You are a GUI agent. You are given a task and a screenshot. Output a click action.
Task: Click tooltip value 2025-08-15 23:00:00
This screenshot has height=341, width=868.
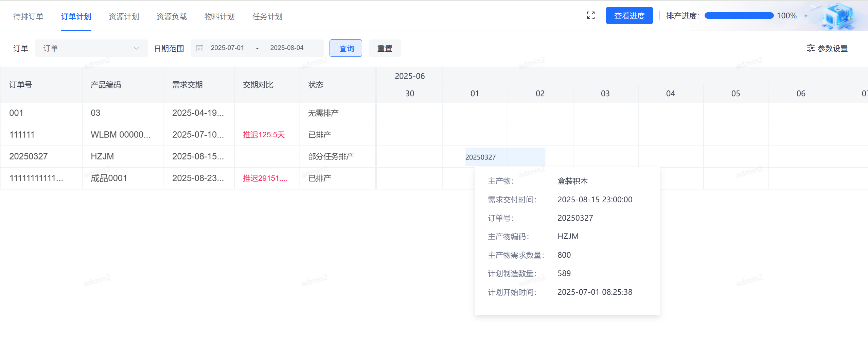[x=595, y=200]
